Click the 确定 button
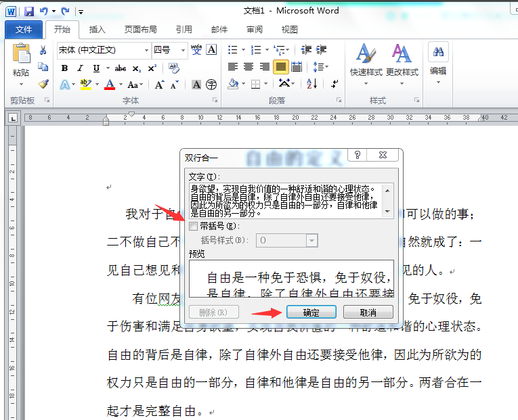This screenshot has height=420, width=518. [311, 312]
